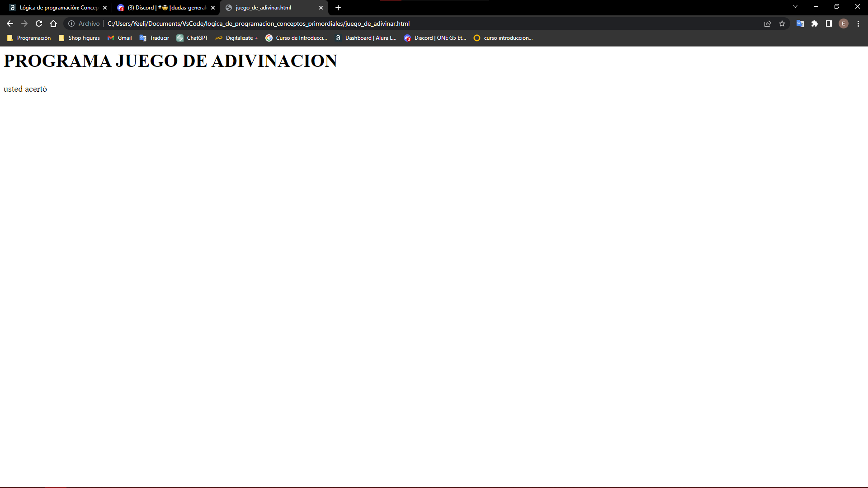Open the Programación bookmarks folder
868x488 pixels.
(29, 38)
